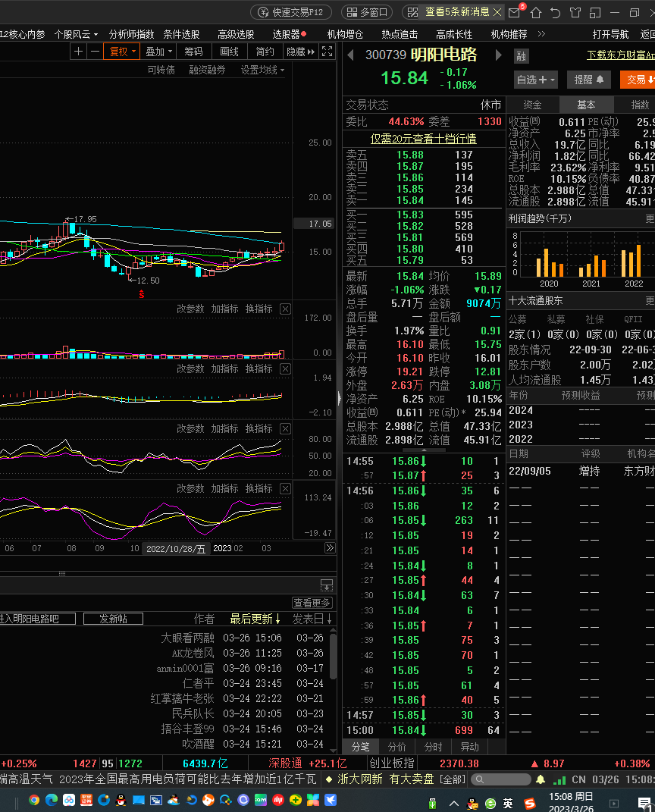Screen dimensions: 655x812
Task: Expand the 叠加 overlay dropdown
Action: (158, 52)
